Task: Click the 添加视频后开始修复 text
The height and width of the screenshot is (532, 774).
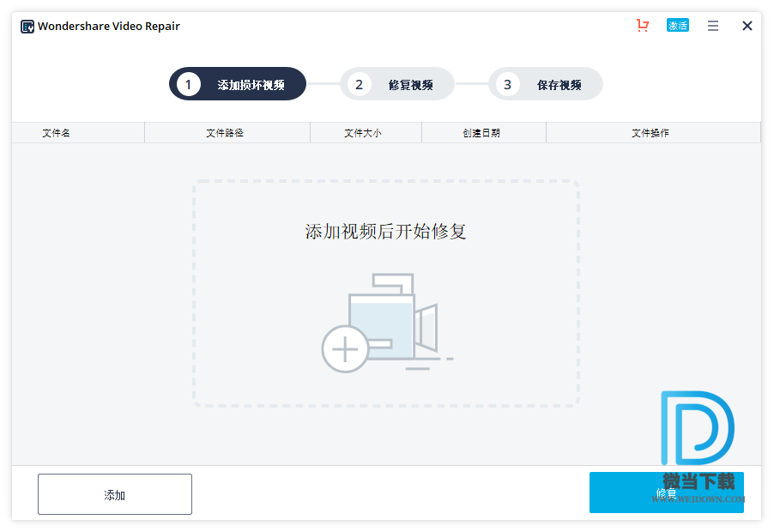Action: pyautogui.click(x=385, y=231)
